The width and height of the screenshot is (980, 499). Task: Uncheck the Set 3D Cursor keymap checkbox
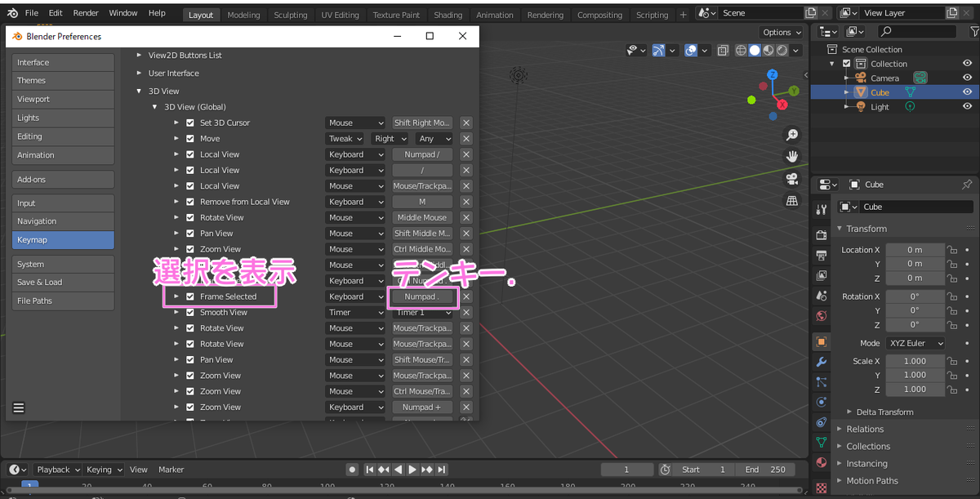pyautogui.click(x=190, y=123)
